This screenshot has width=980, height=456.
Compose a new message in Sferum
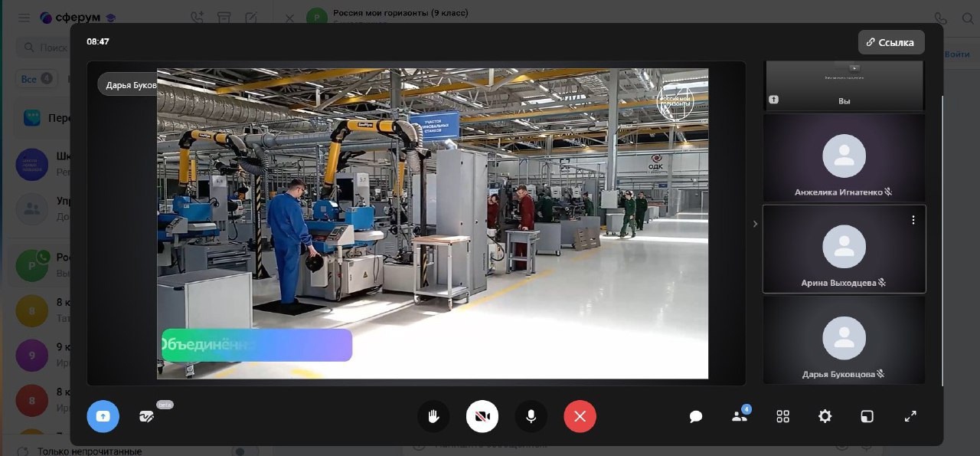251,18
